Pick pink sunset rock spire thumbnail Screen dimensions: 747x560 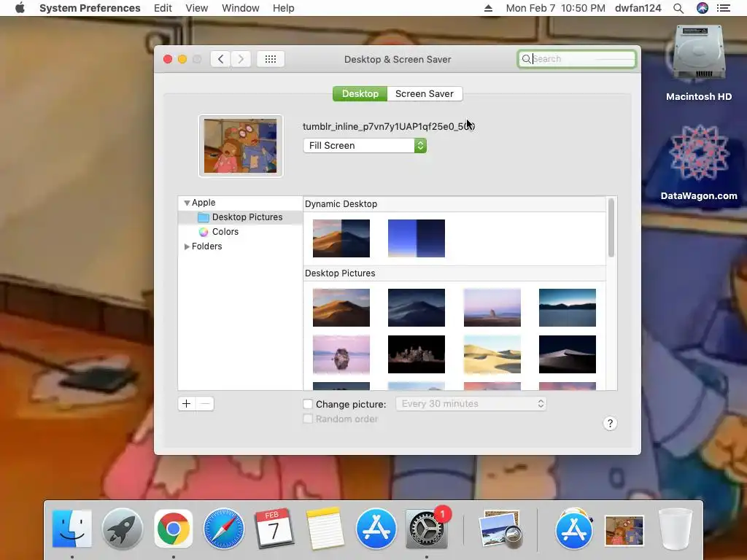pos(492,308)
